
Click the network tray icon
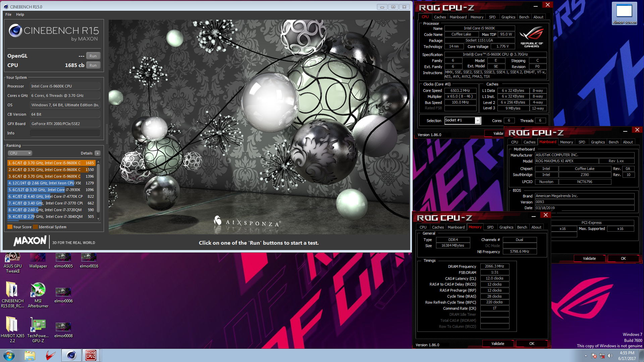coord(602,356)
